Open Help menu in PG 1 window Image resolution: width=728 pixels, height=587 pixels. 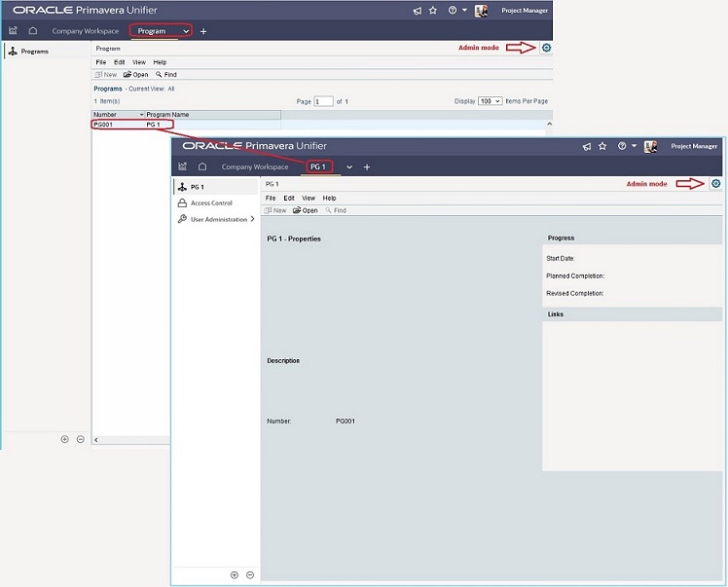(329, 199)
